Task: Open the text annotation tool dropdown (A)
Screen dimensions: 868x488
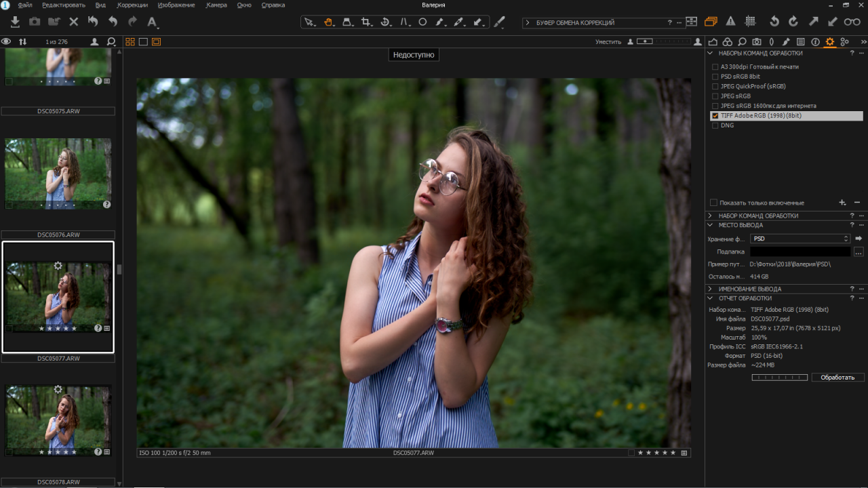Action: (x=153, y=22)
